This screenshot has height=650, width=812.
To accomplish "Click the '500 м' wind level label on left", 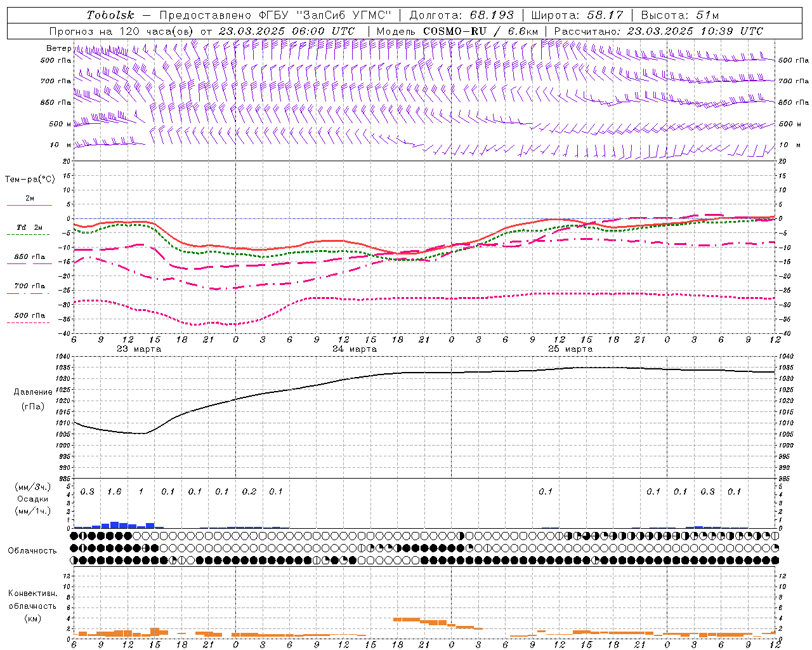I will 60,124.
